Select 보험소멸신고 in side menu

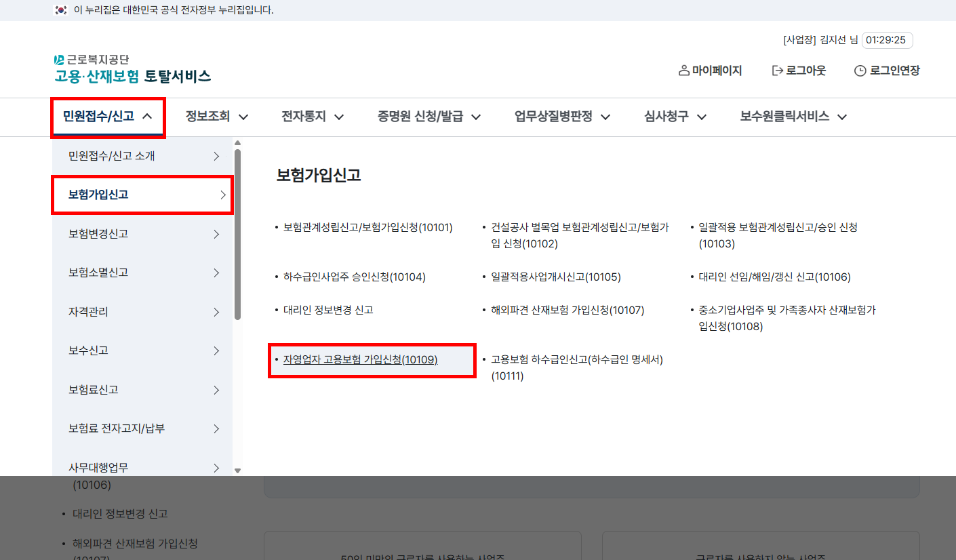pyautogui.click(x=142, y=273)
